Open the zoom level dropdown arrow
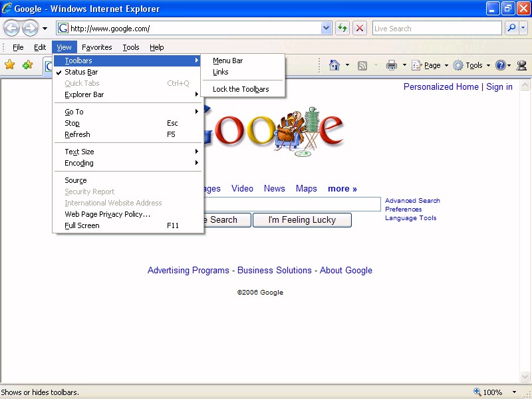532x399 pixels. (x=515, y=392)
